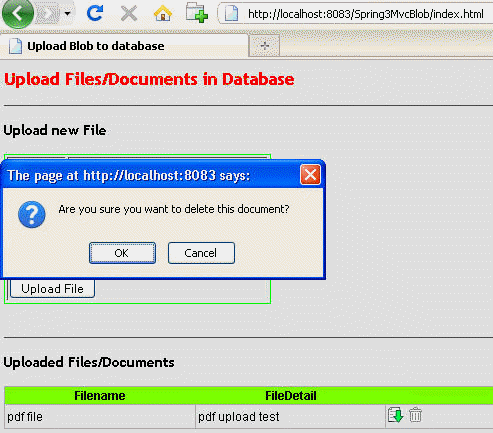Image resolution: width=493 pixels, height=433 pixels.
Task: Open the navigation history dropdown arrow
Action: pos(68,14)
